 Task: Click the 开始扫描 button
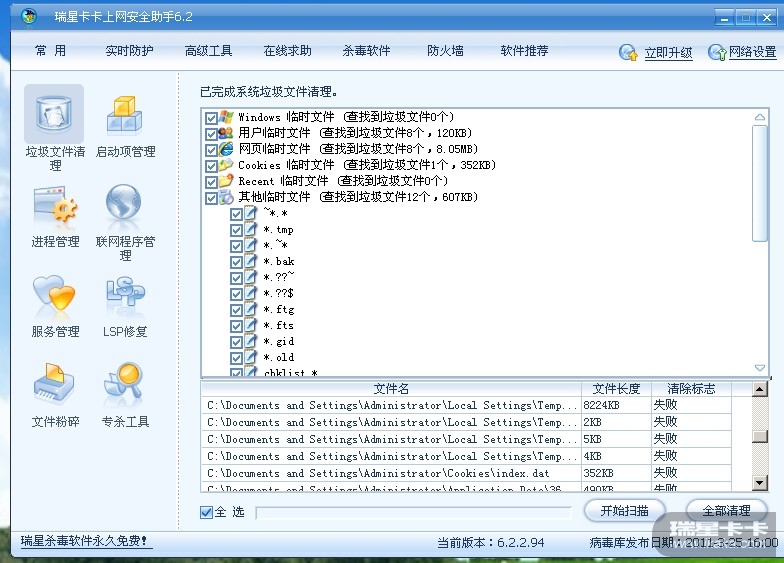624,510
